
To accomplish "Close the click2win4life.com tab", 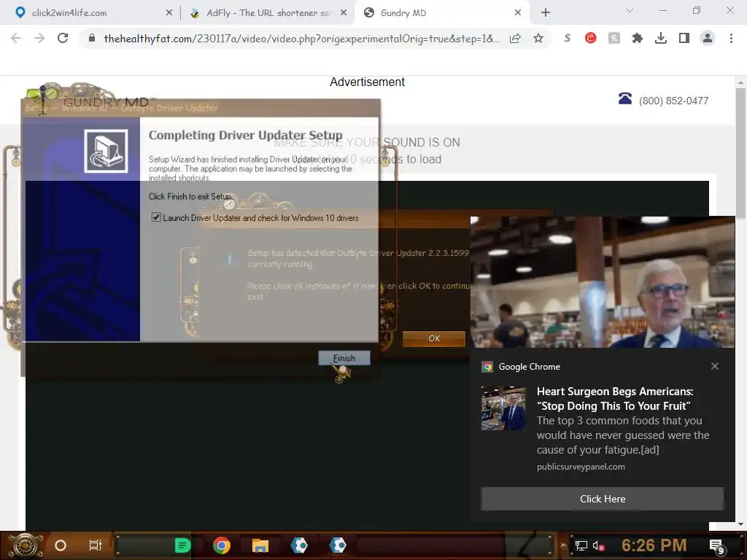I will coord(169,13).
